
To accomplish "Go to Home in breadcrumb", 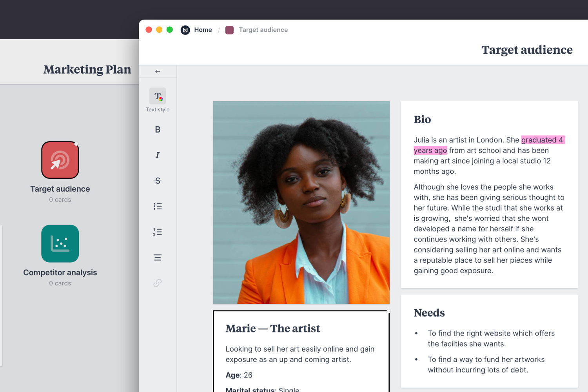I will (203, 30).
